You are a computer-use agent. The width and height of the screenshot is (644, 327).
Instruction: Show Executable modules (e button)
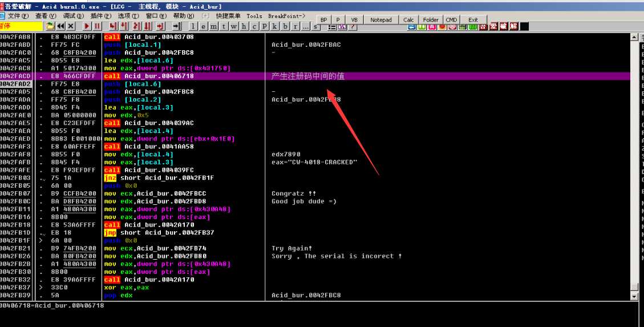point(204,26)
